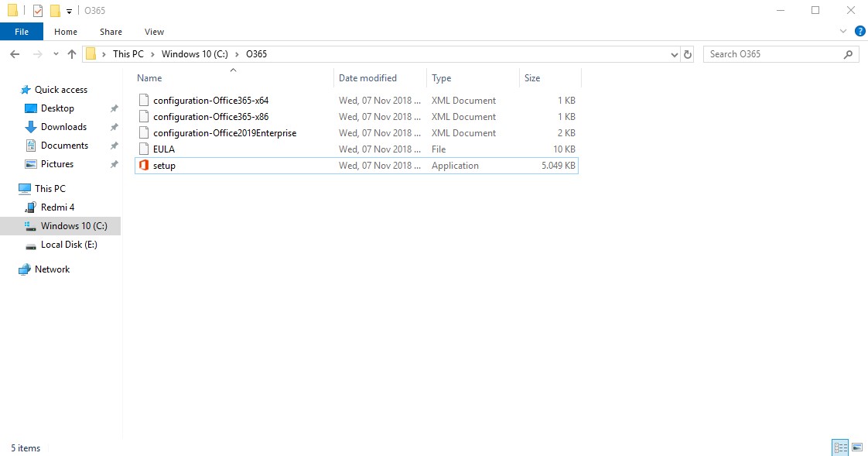Click This PC in the address breadcrumb
868x456 pixels.
(x=128, y=54)
